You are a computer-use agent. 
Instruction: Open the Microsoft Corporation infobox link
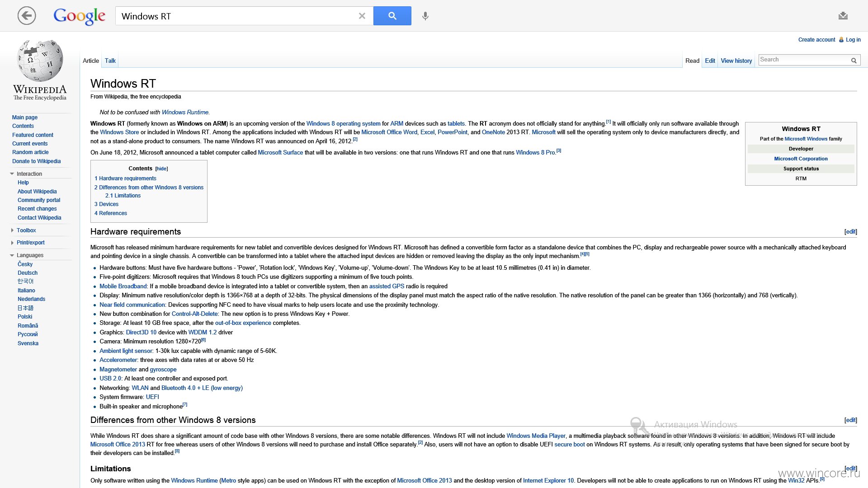point(801,159)
